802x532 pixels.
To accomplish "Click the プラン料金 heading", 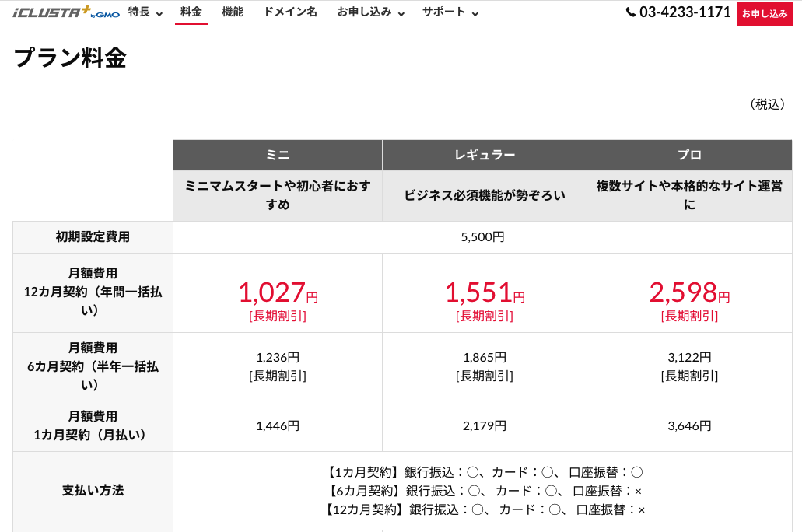I will pyautogui.click(x=70, y=58).
